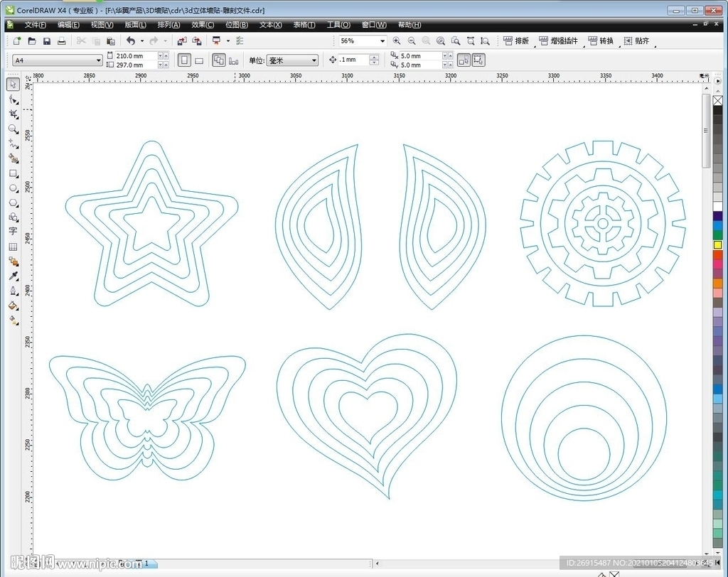Viewport: 728px width, 577px height.
Task: Click the Print icon
Action: click(62, 41)
